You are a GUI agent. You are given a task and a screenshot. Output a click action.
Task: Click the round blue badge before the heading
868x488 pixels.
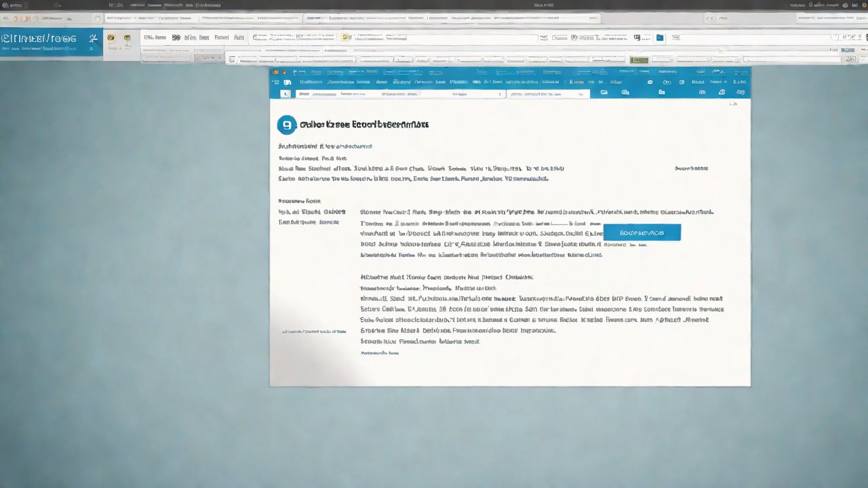click(x=287, y=125)
